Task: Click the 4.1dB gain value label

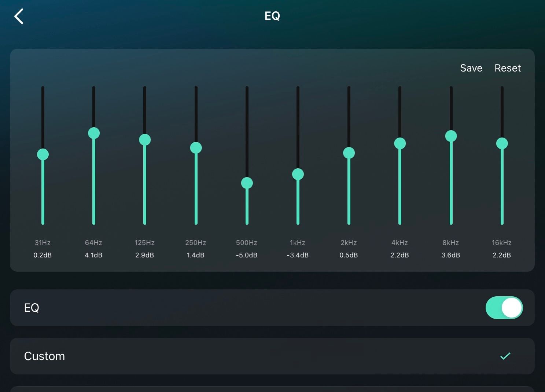Action: tap(93, 255)
